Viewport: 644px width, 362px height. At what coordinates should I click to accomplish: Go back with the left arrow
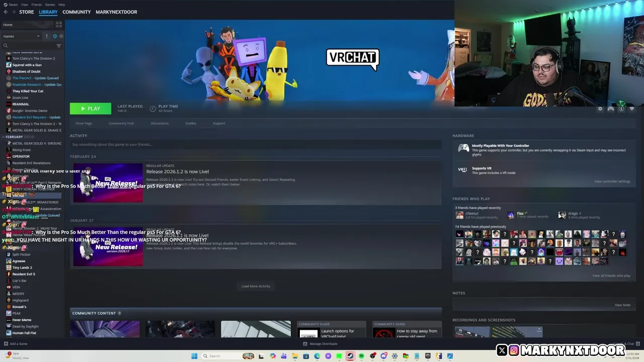[x=6, y=12]
